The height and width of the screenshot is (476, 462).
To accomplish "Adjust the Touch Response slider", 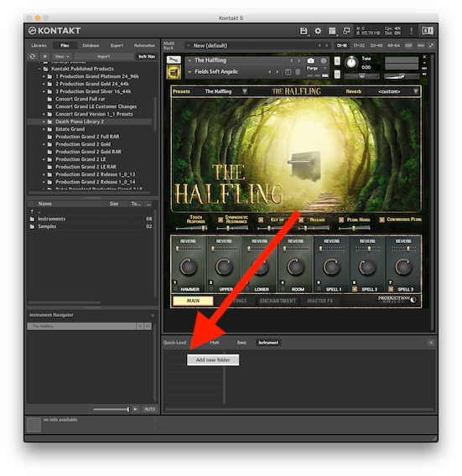I will (x=192, y=228).
